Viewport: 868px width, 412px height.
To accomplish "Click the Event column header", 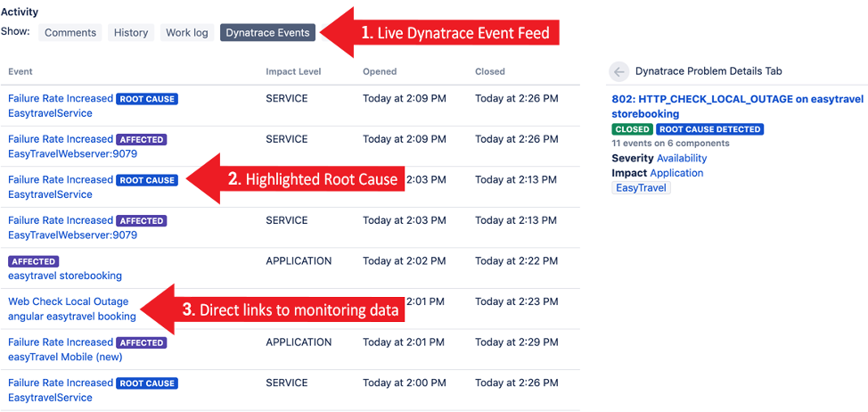I will tap(20, 71).
